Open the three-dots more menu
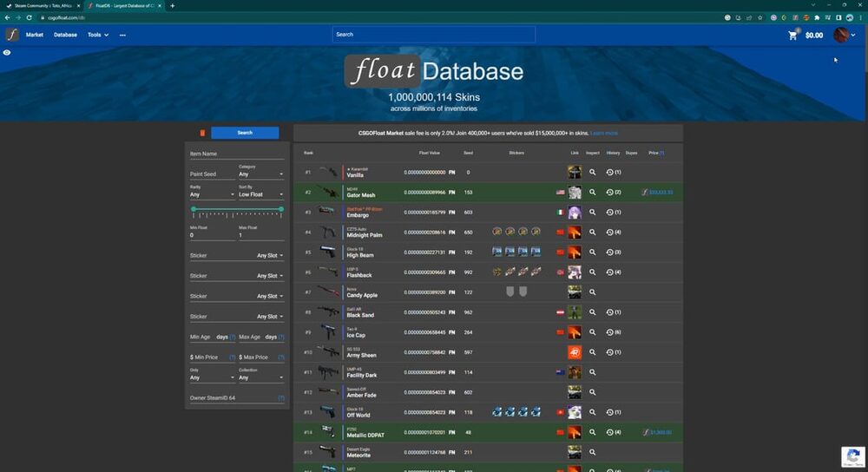Screen dimensions: 868x472 coord(122,35)
